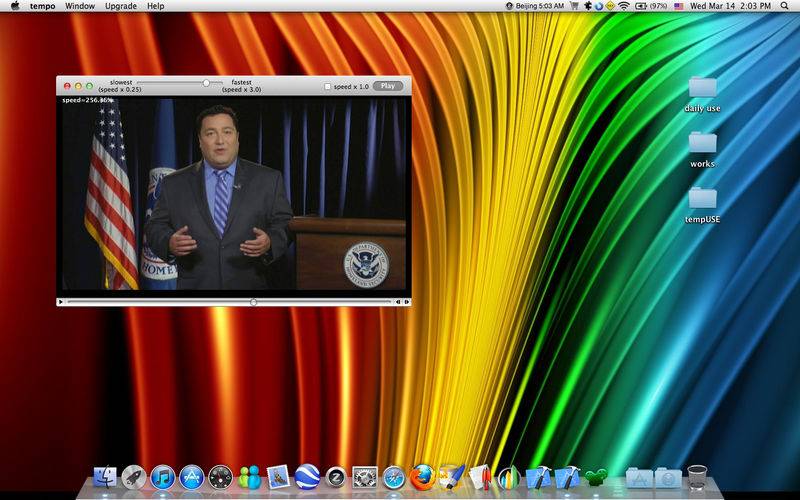Click the Play button in tempo
Image resolution: width=800 pixels, height=500 pixels.
point(388,86)
